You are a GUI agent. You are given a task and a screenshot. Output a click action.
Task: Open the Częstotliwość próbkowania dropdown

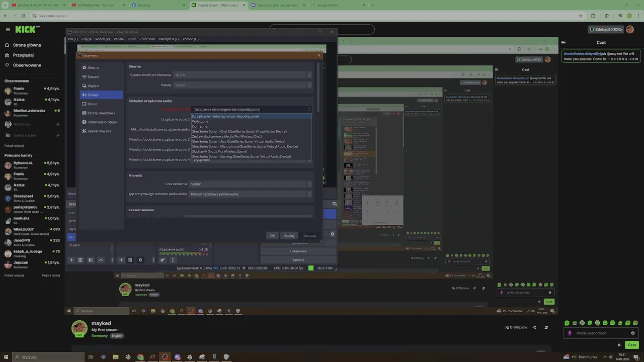coord(243,75)
